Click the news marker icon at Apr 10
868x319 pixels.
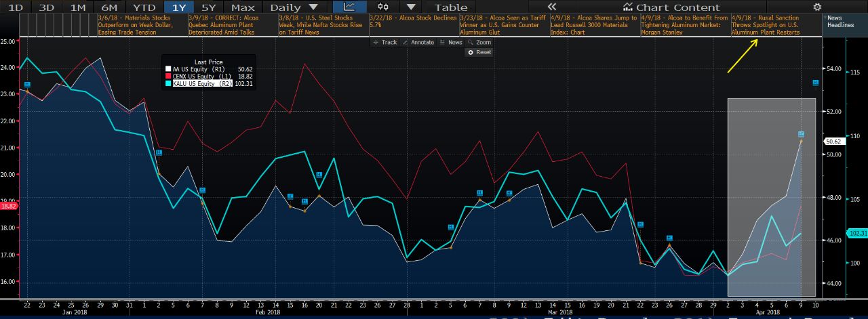pos(816,82)
